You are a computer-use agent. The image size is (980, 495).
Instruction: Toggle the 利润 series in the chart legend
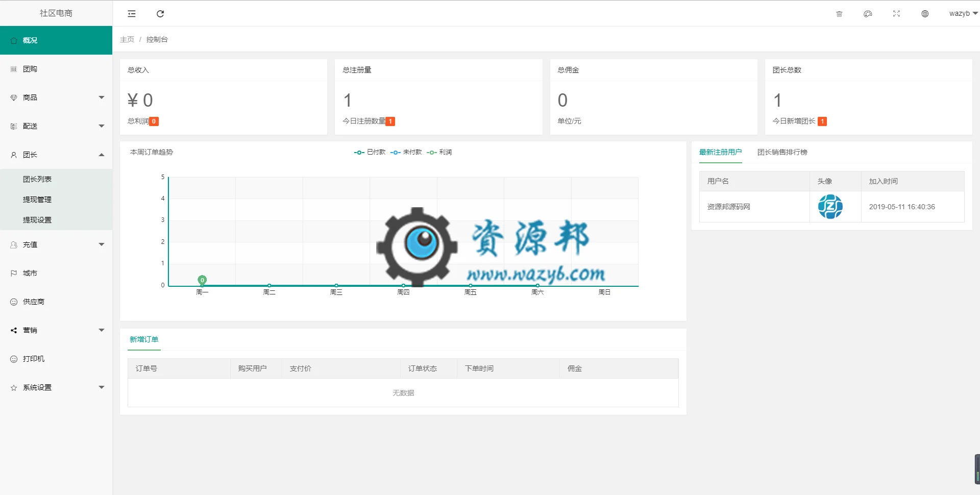[439, 152]
